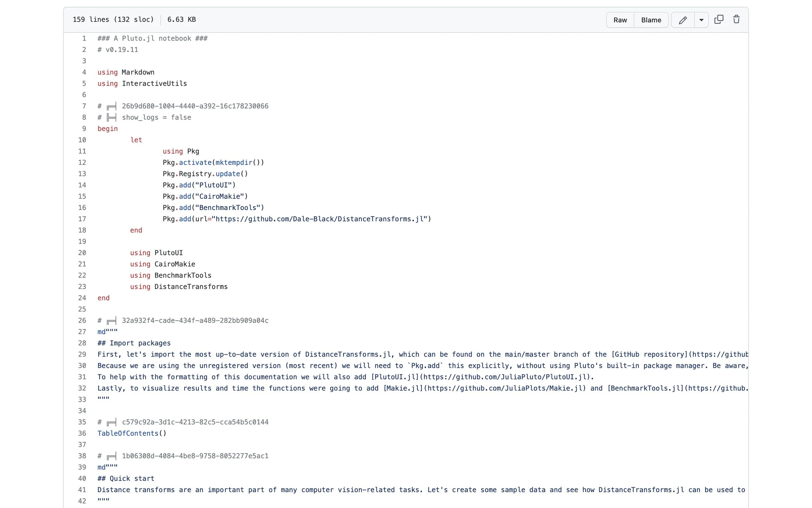Click the '6.63 KB' file size text
This screenshot has width=812, height=508.
182,20
